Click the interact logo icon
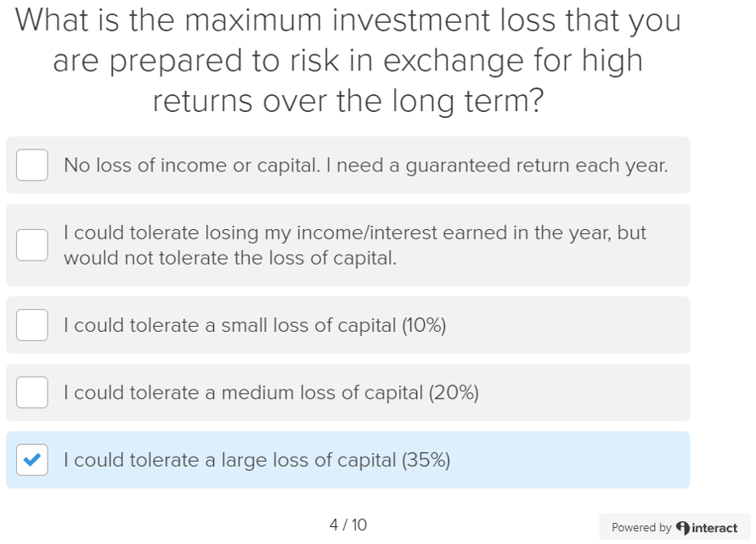Image resolution: width=756 pixels, height=544 pixels. [x=683, y=528]
